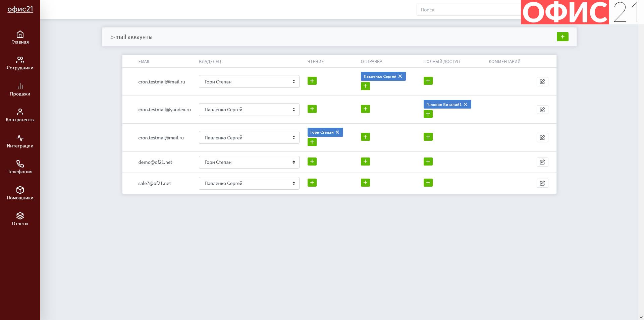This screenshot has height=320, width=644.
Task: Select the demo@of21.net email text
Action: tap(155, 162)
